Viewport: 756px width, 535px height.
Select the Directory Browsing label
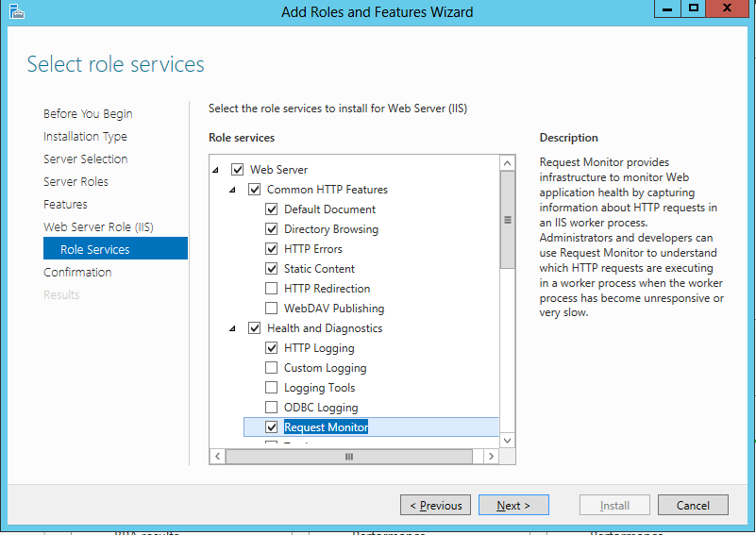(331, 229)
